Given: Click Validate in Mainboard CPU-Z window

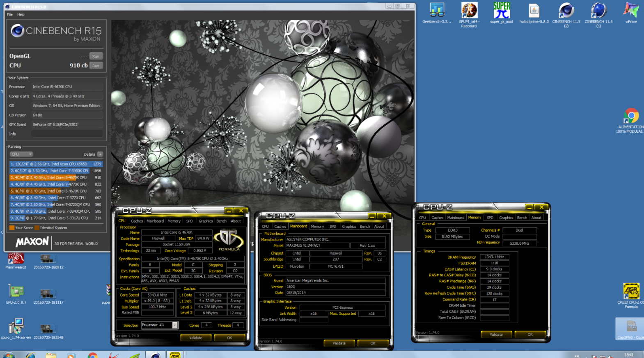Looking at the screenshot, I should 339,343.
